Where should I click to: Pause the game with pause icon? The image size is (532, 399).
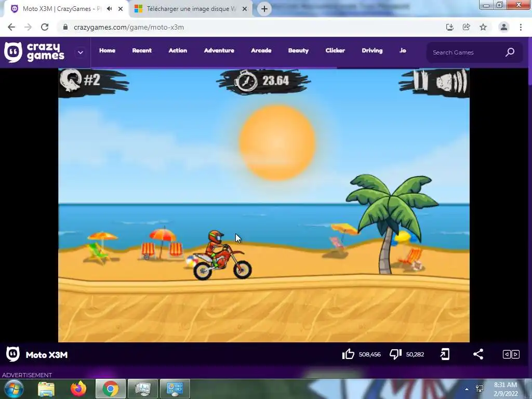420,81
